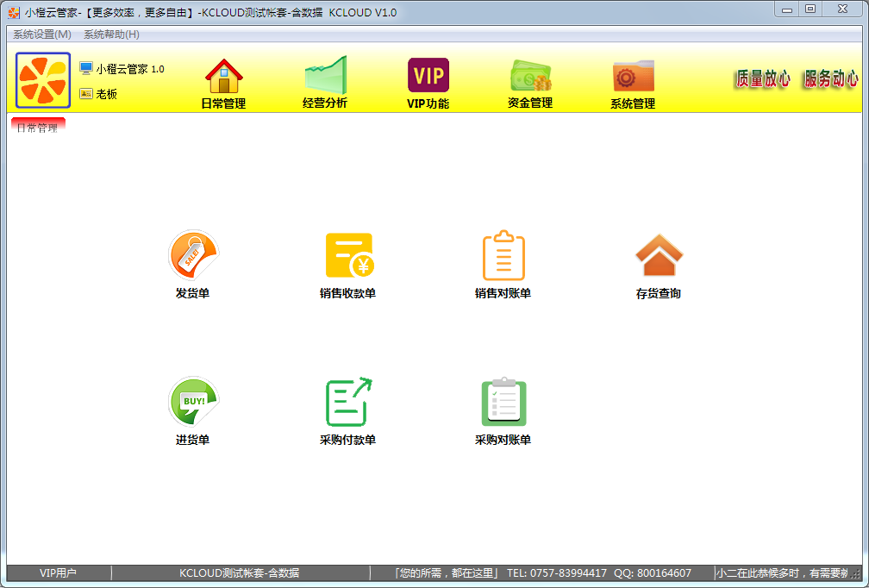
Task: Click the 采购对账单 label
Action: pos(503,440)
